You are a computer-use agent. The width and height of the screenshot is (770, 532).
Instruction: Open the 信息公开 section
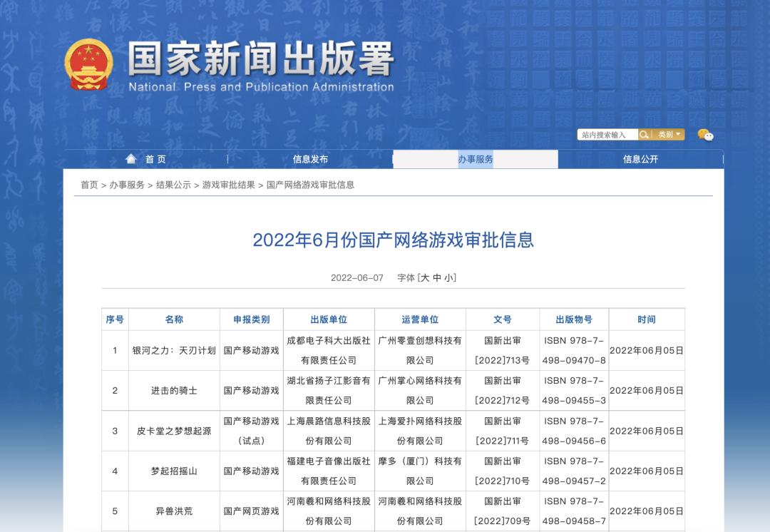[640, 159]
